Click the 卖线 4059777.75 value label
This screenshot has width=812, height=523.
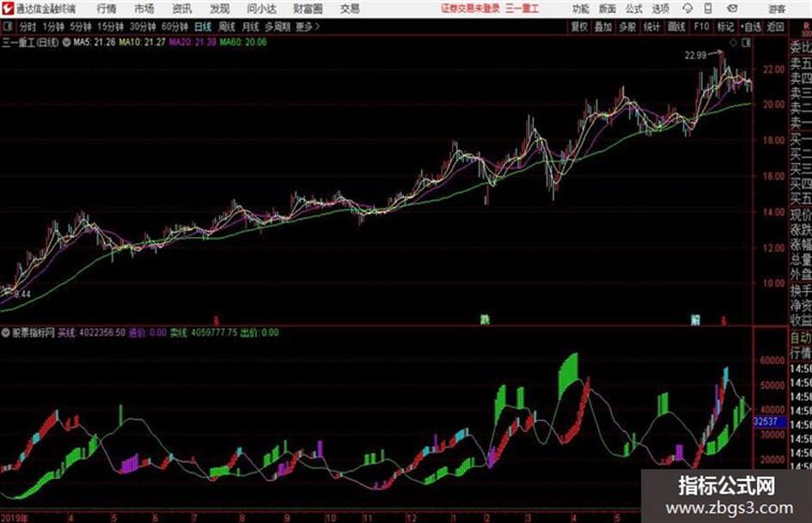pos(204,332)
